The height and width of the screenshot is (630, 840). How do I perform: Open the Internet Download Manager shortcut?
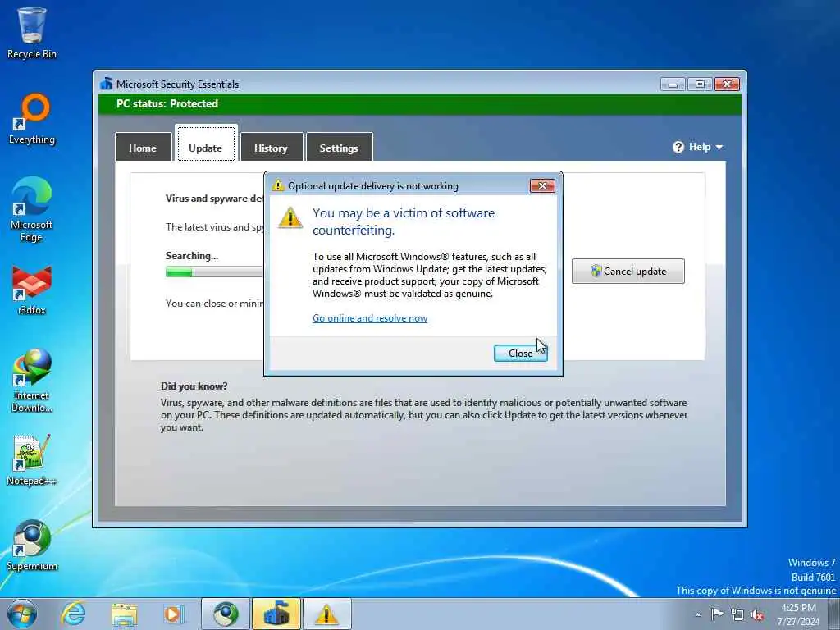tap(32, 381)
